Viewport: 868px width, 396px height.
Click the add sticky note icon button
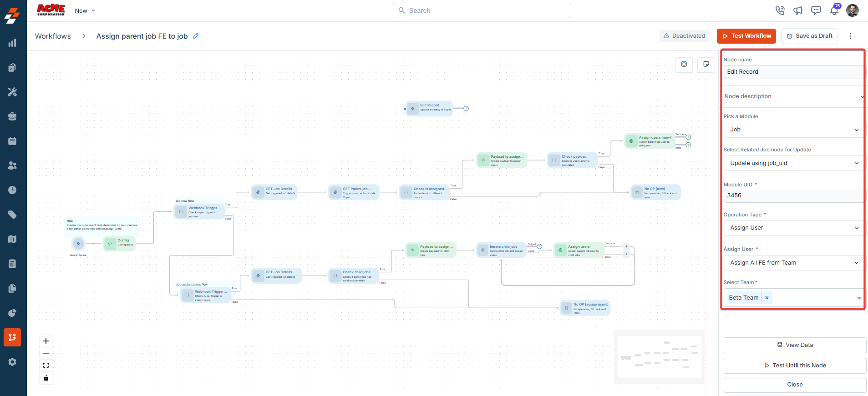click(x=706, y=64)
